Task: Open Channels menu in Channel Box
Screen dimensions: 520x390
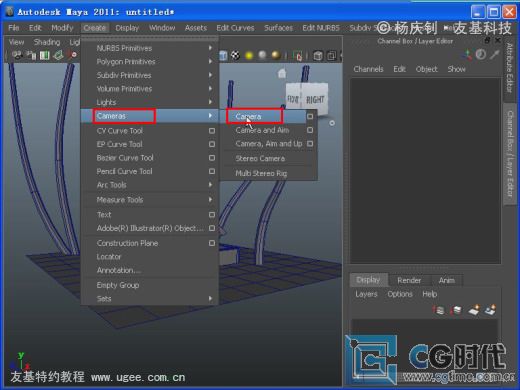Action: pos(368,69)
